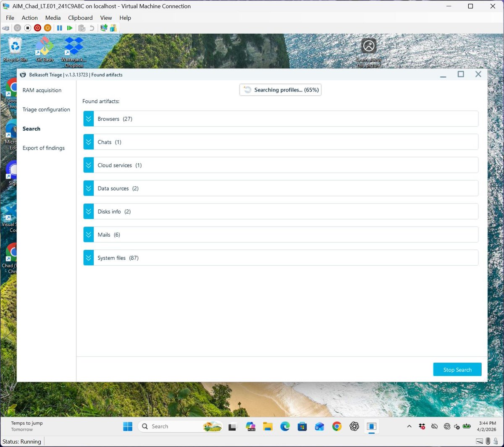Select the Git Bash desktop shortcut
504x447 pixels.
(x=45, y=50)
